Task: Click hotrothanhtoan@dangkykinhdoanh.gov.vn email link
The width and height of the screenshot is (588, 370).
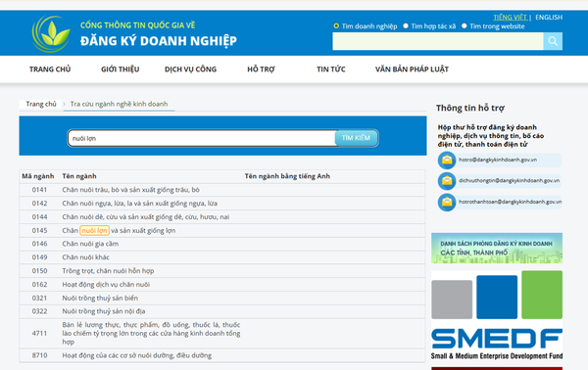Action: click(510, 202)
